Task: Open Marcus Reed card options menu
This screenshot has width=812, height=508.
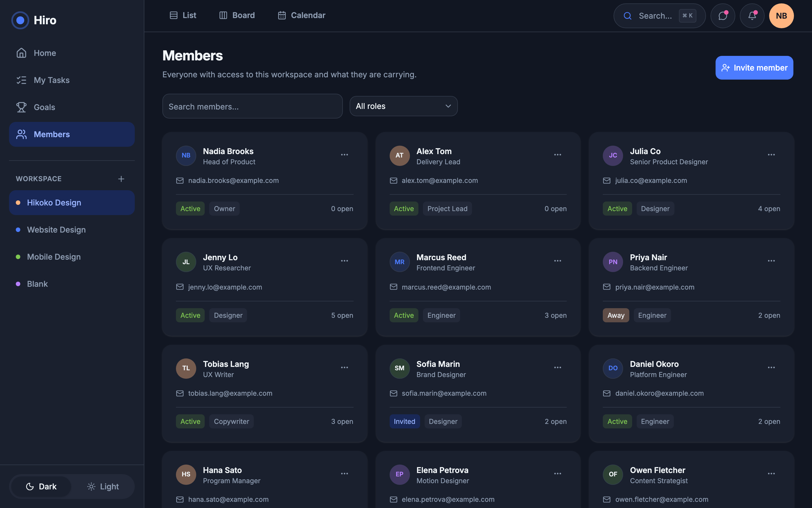Action: (x=558, y=261)
